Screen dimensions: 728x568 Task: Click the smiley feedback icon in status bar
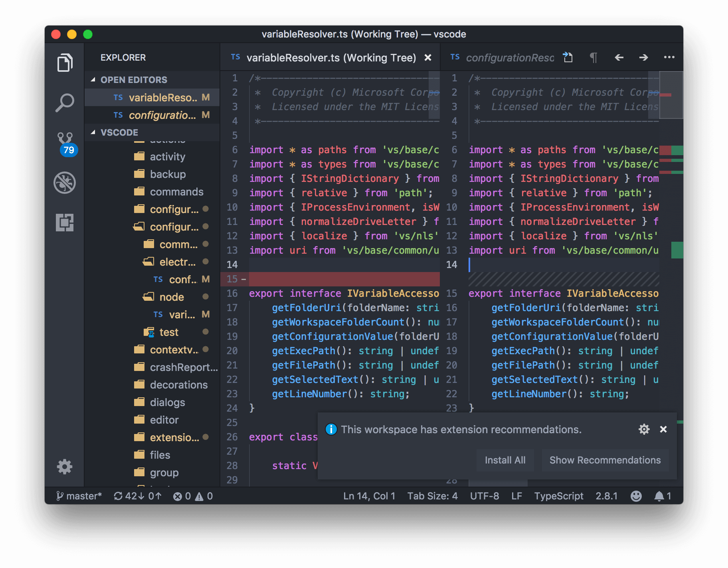coord(636,496)
